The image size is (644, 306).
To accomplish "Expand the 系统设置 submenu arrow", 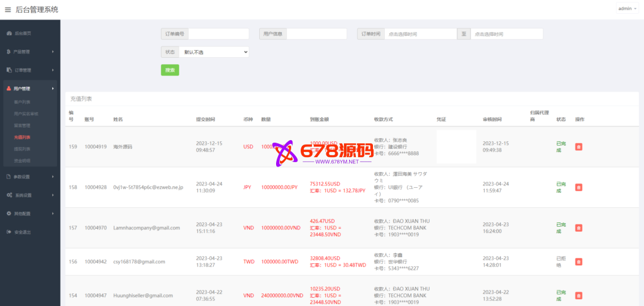I will (x=53, y=195).
